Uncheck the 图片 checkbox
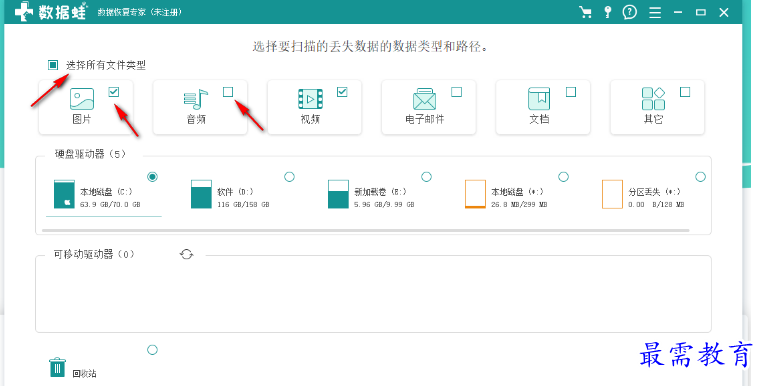Viewport: 761px width, 386px height. pyautogui.click(x=114, y=92)
